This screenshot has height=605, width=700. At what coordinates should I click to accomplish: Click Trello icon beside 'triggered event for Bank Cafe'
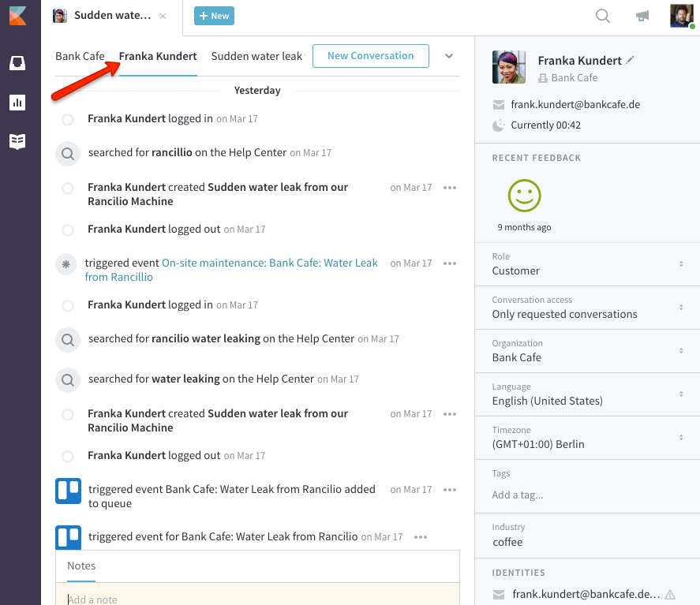[69, 538]
